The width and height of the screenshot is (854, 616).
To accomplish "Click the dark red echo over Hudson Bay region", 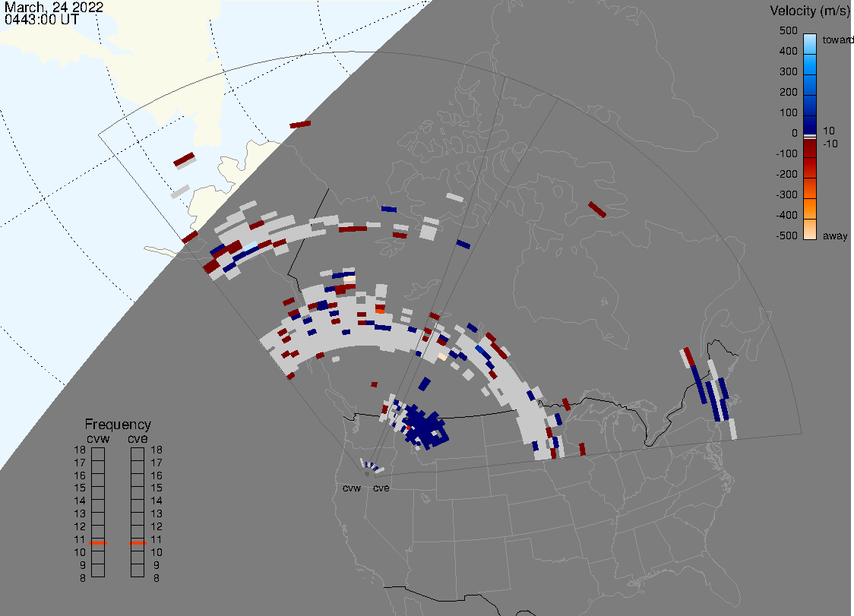I will 597,210.
